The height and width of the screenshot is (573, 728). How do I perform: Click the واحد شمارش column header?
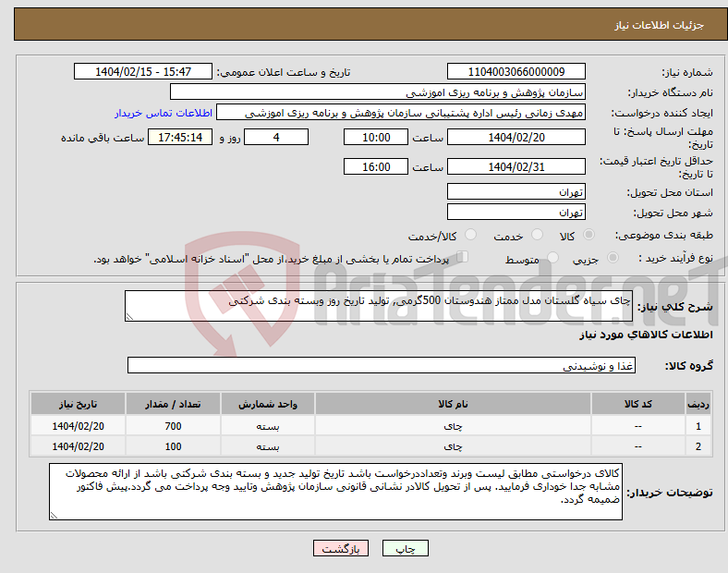(x=268, y=404)
